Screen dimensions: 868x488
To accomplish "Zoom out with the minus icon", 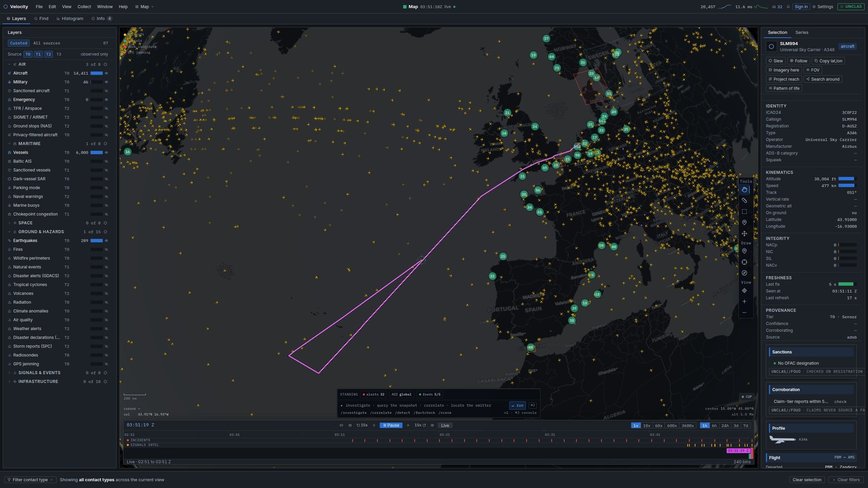I will [744, 312].
